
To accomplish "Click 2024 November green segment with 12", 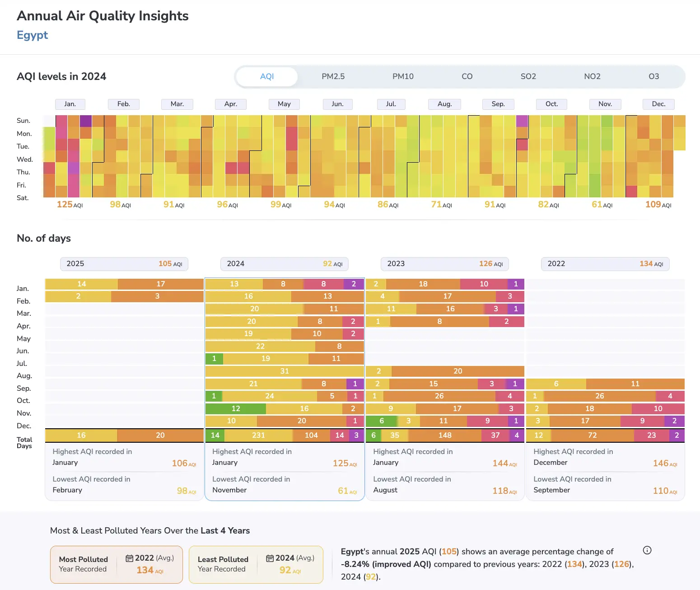I will pos(236,409).
